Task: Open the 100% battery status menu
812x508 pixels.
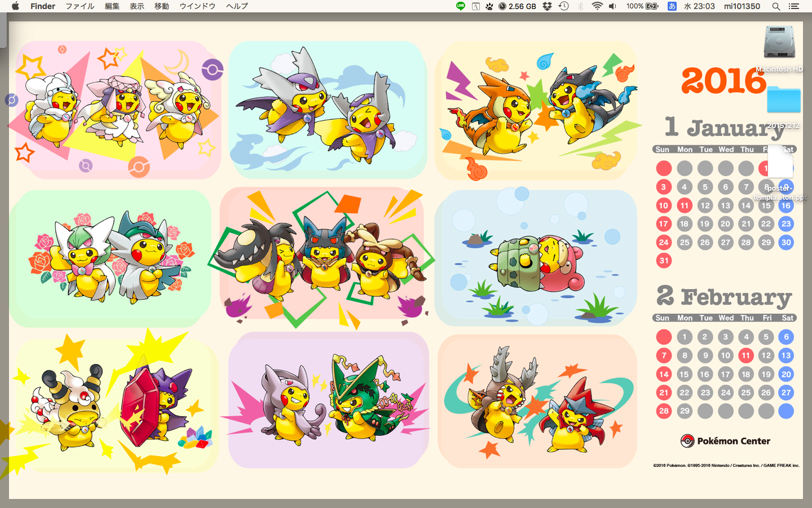Action: point(642,6)
